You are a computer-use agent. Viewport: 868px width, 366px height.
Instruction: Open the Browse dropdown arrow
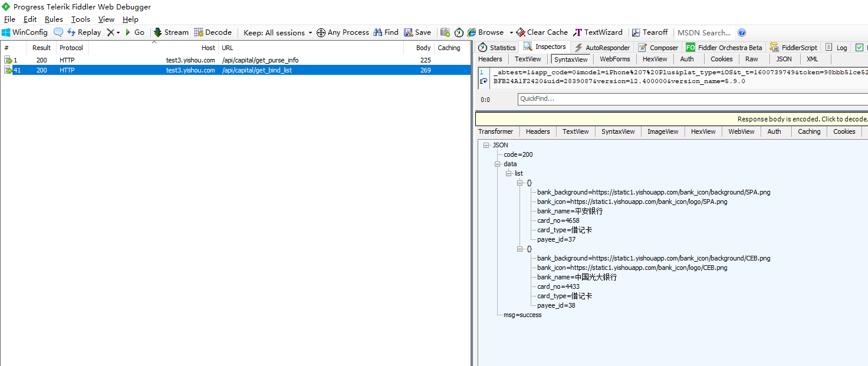(x=511, y=32)
